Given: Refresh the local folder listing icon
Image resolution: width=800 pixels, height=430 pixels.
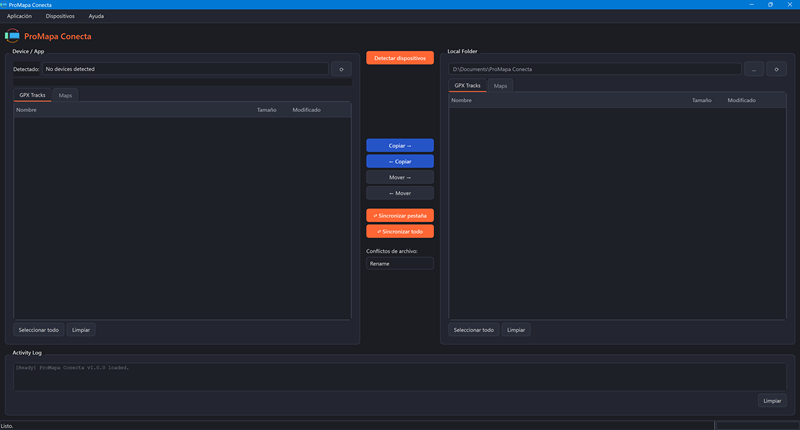Looking at the screenshot, I should pyautogui.click(x=777, y=69).
